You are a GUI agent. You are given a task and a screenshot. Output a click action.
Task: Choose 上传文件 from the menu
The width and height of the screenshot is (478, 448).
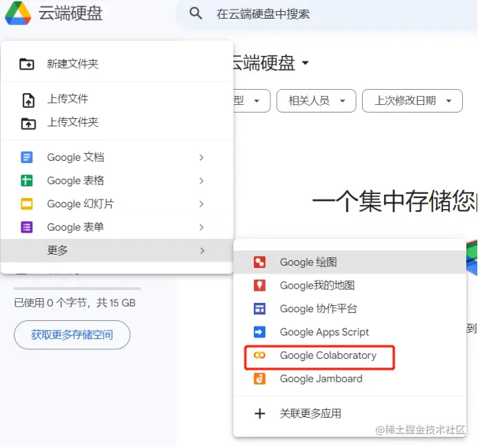117,99
